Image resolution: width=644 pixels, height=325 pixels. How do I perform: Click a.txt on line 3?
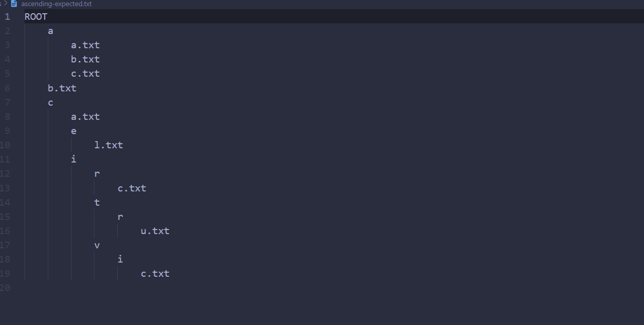85,45
